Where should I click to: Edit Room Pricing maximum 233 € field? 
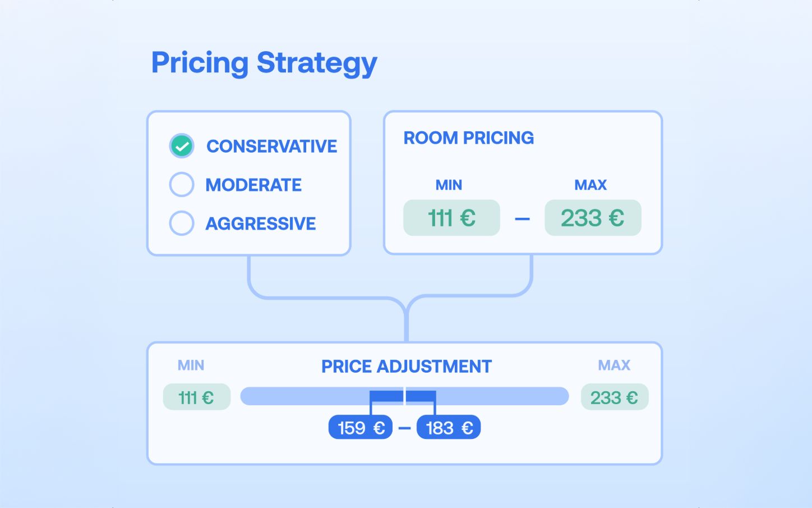coord(593,218)
